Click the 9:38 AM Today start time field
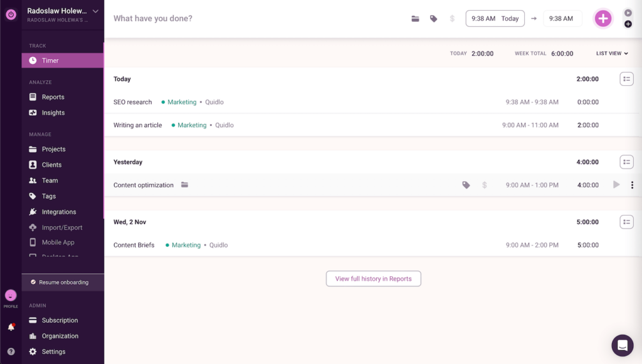The image size is (642, 364). (x=495, y=18)
